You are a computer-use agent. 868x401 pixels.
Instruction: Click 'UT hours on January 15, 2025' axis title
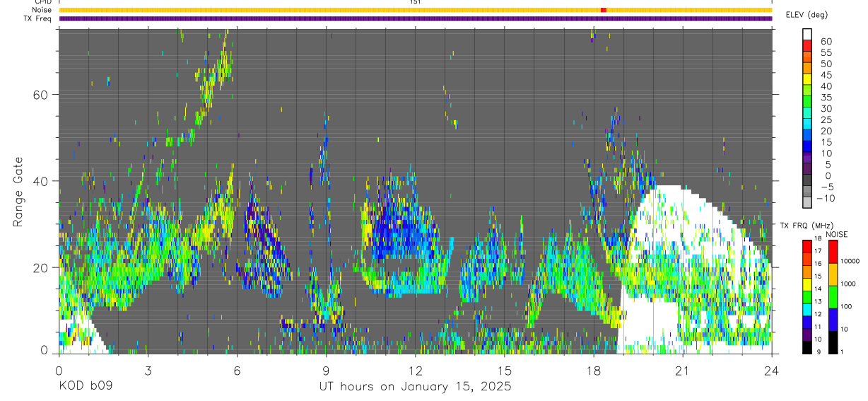[x=414, y=387]
